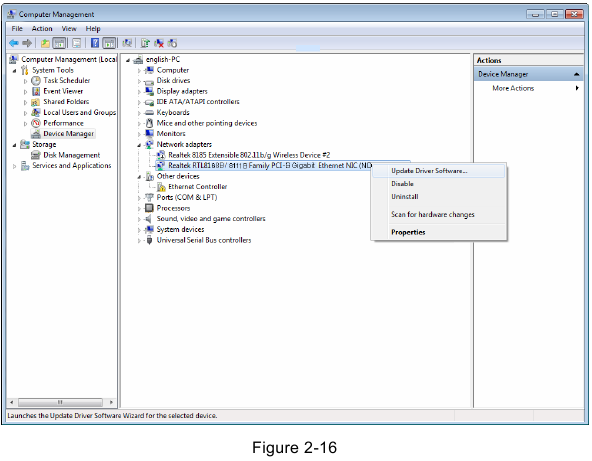The height and width of the screenshot is (461, 592).
Task: Toggle Show/Hide Action Pane toolbar button
Action: [x=109, y=43]
